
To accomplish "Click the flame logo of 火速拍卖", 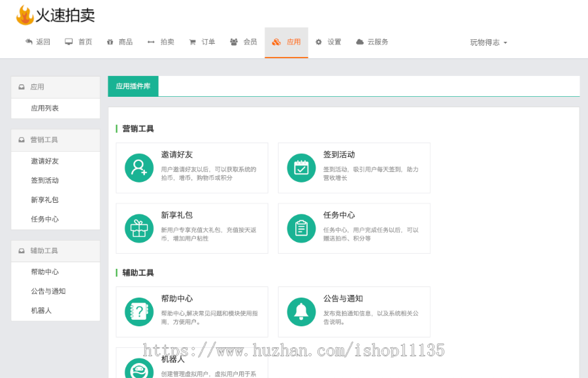I will [25, 15].
